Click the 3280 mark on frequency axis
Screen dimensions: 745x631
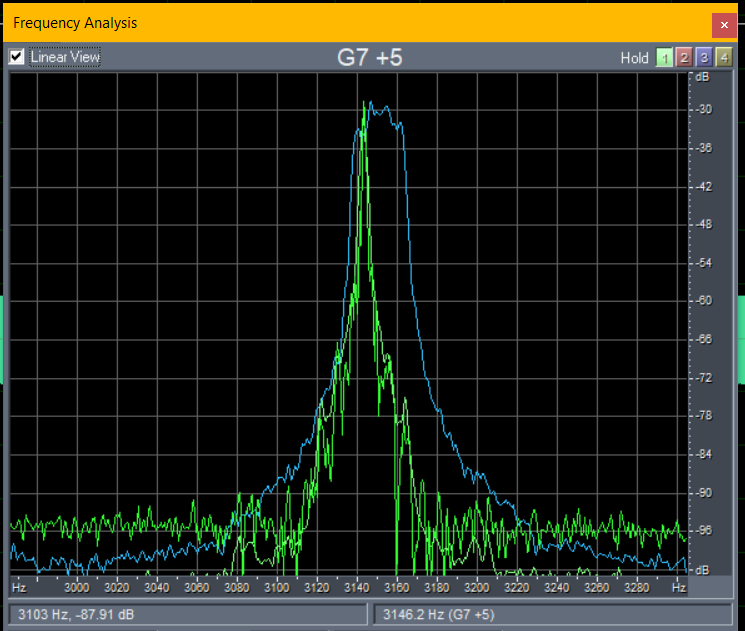pos(637,588)
